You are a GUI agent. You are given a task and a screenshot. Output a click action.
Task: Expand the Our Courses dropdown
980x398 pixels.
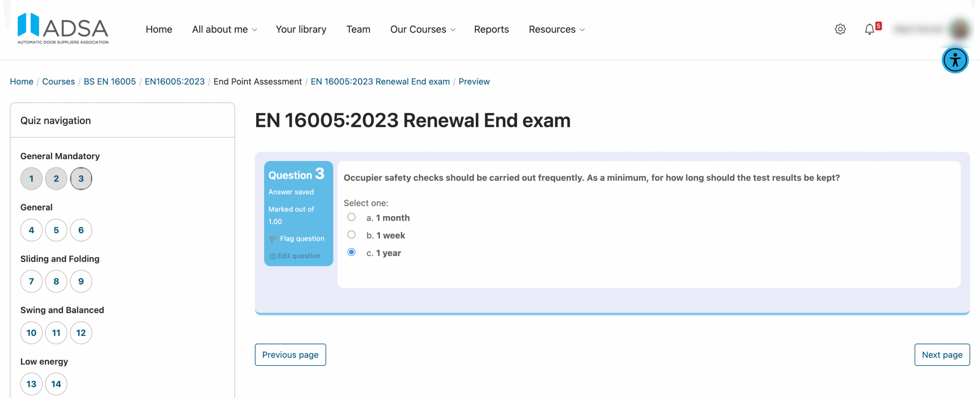(422, 29)
